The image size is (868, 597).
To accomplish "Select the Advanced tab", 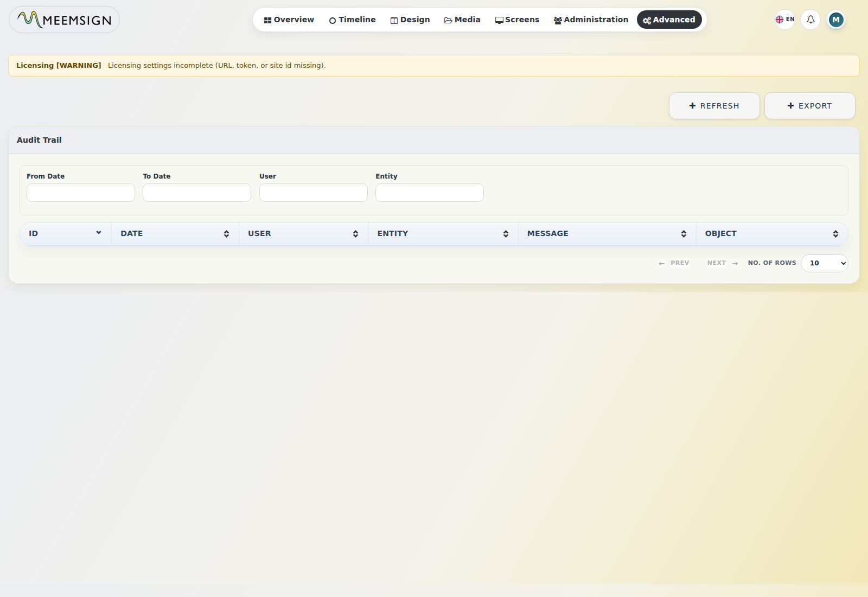I will (669, 20).
